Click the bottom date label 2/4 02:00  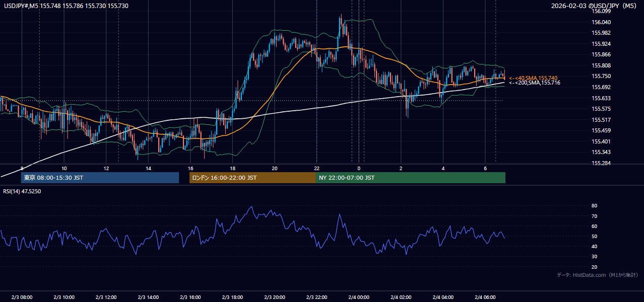point(401,297)
